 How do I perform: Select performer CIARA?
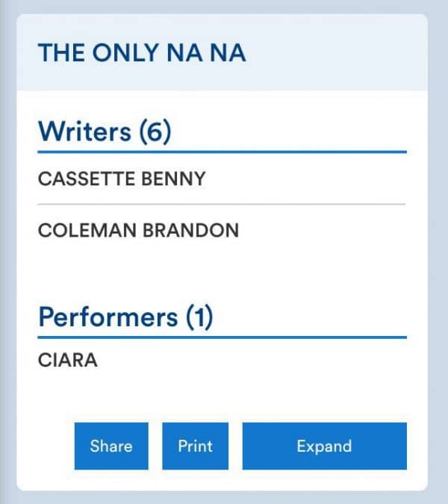[68, 361]
